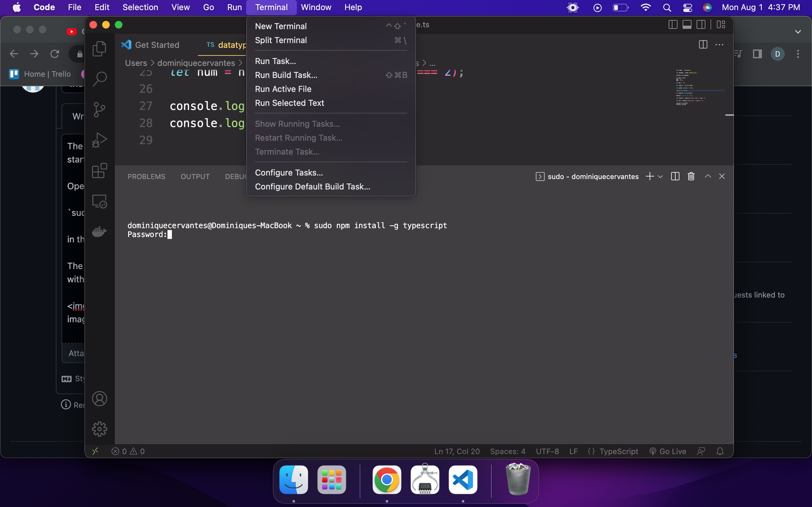
Task: Open Run and Debug view
Action: point(99,140)
